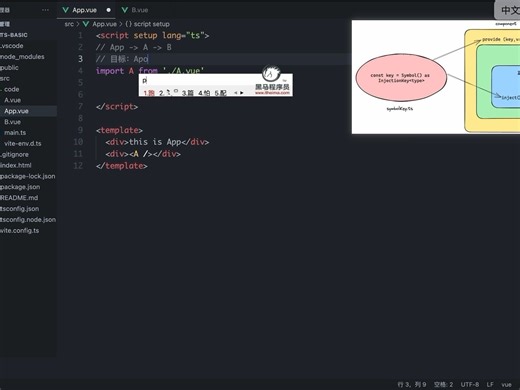Place cursor on closing script tag
This screenshot has width=520, height=390.
point(117,107)
